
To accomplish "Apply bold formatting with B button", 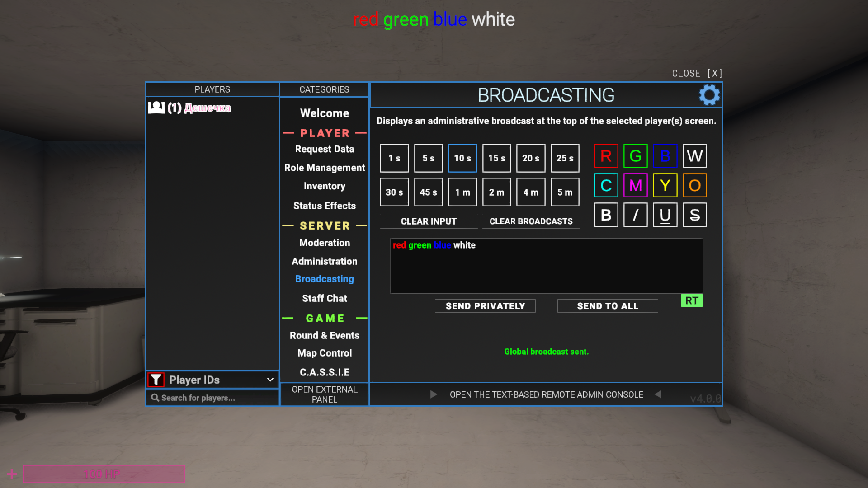I will pos(606,215).
